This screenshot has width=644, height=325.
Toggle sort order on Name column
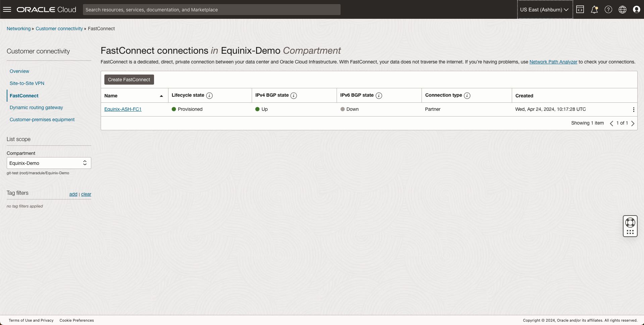click(161, 96)
